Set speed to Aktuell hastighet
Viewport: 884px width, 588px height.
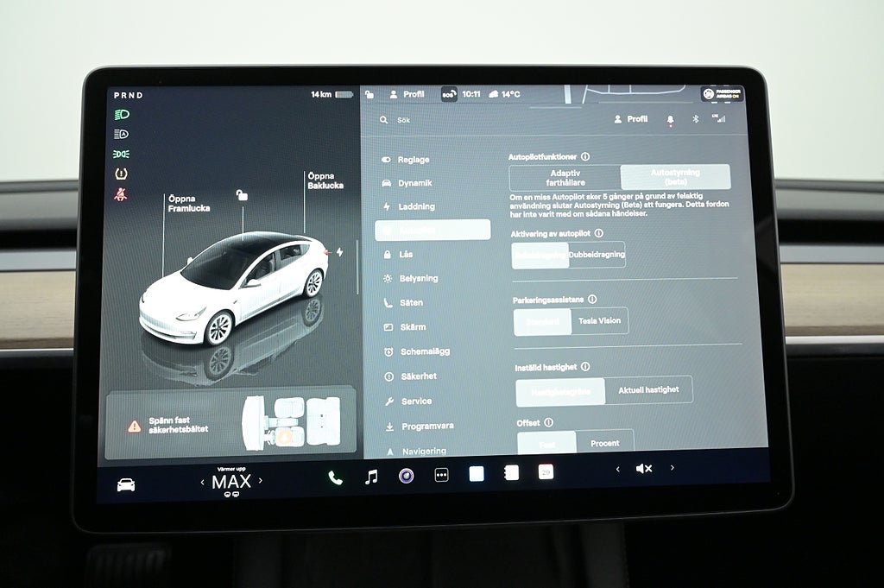pos(647,389)
